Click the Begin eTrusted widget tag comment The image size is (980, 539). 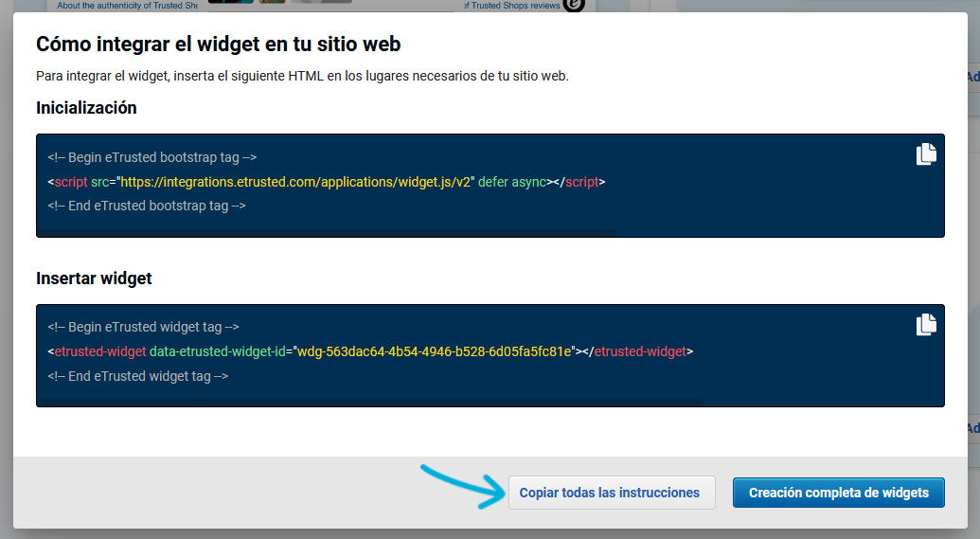coord(143,327)
